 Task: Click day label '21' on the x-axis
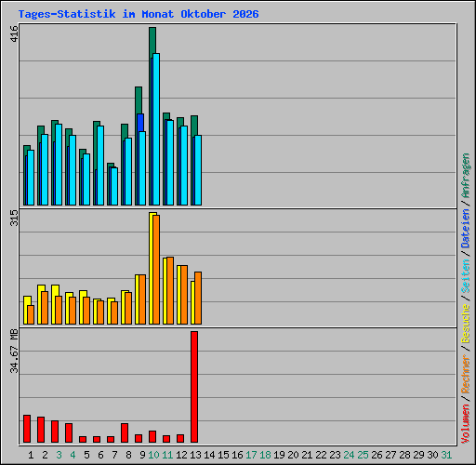[x=307, y=455]
